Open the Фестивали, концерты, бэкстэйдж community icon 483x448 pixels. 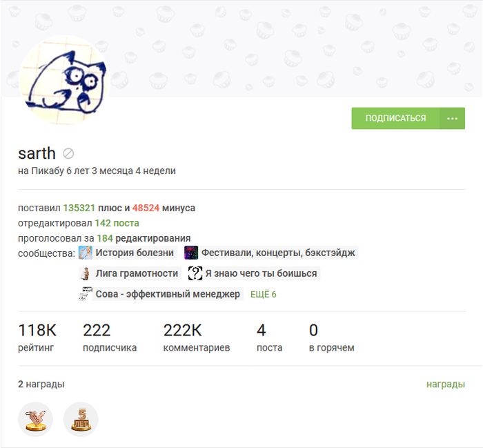click(x=191, y=253)
